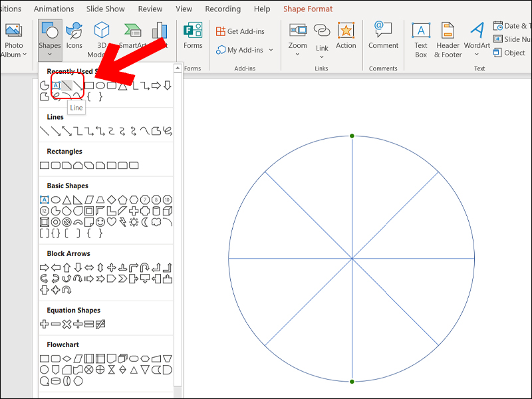The image size is (532, 399).
Task: Open the Shape Format tab
Action: pyautogui.click(x=308, y=9)
